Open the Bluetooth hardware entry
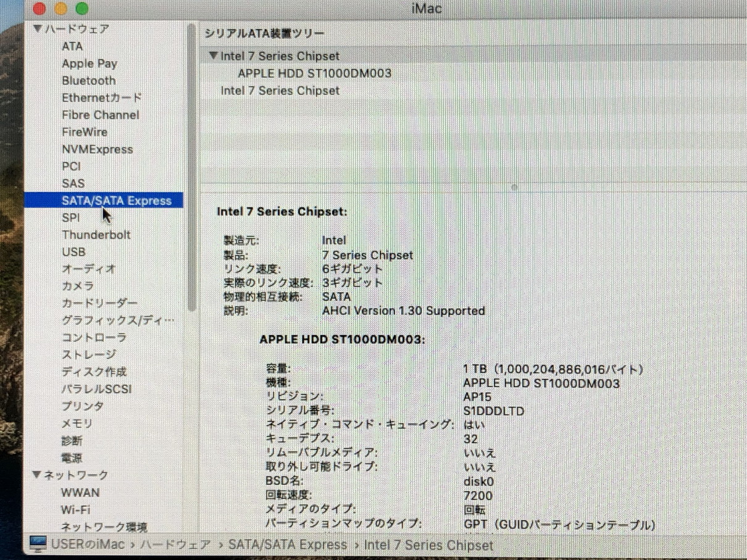This screenshot has height=560, width=747. [x=89, y=81]
